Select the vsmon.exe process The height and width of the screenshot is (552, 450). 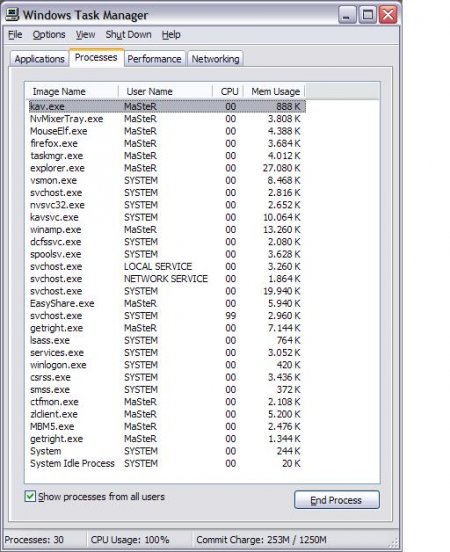167,181
